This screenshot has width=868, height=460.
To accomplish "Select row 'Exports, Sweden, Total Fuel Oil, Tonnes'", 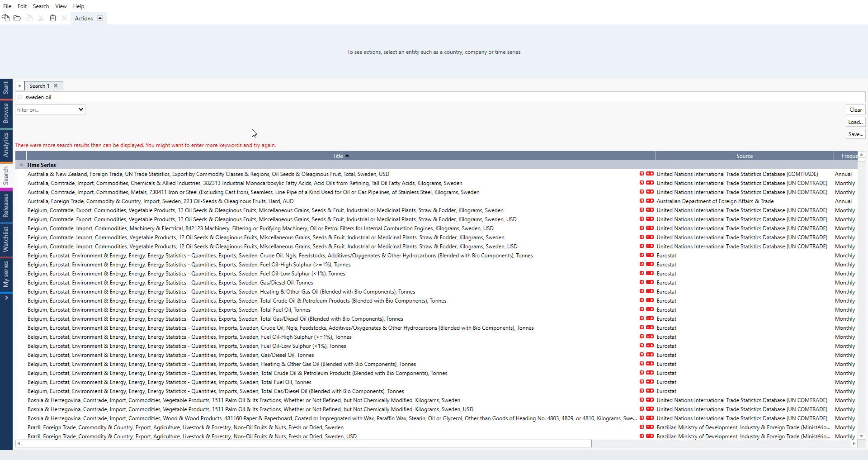I will pos(436,309).
